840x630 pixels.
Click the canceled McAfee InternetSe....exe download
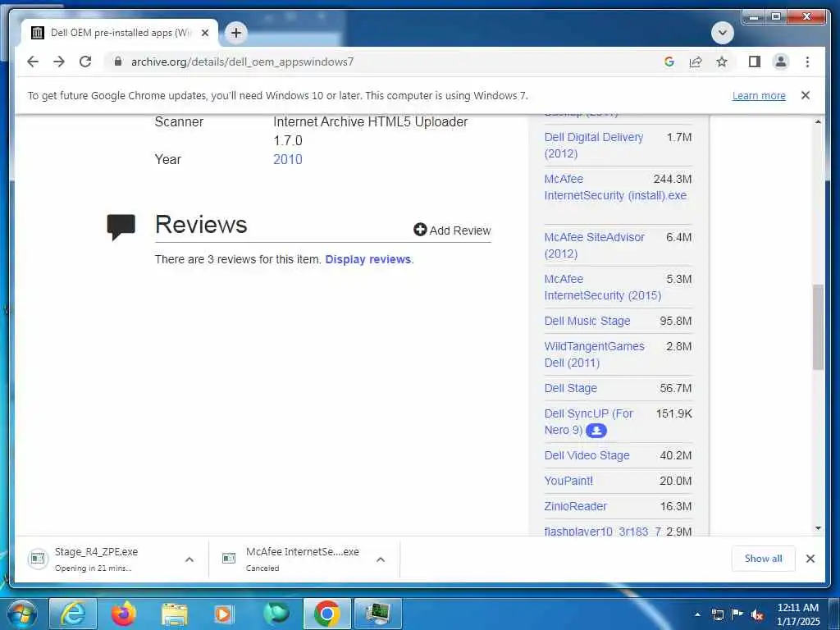point(294,559)
